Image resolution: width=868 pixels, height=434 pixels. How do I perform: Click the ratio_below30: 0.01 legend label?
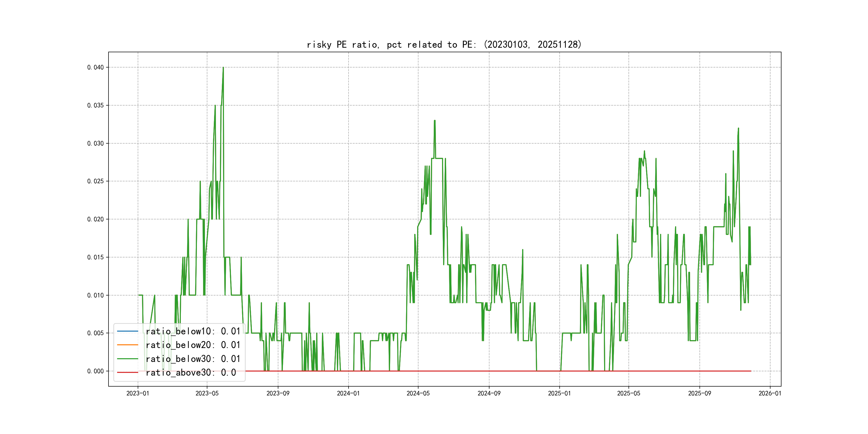point(193,359)
